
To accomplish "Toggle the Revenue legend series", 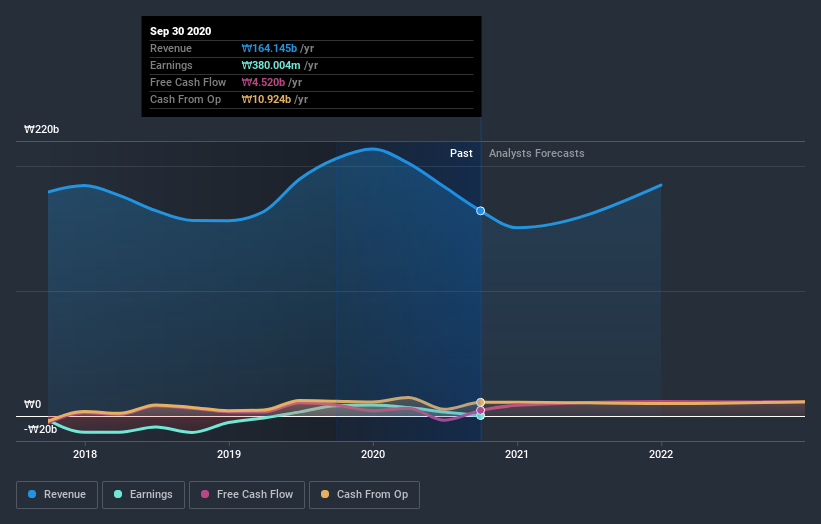I will (57, 495).
